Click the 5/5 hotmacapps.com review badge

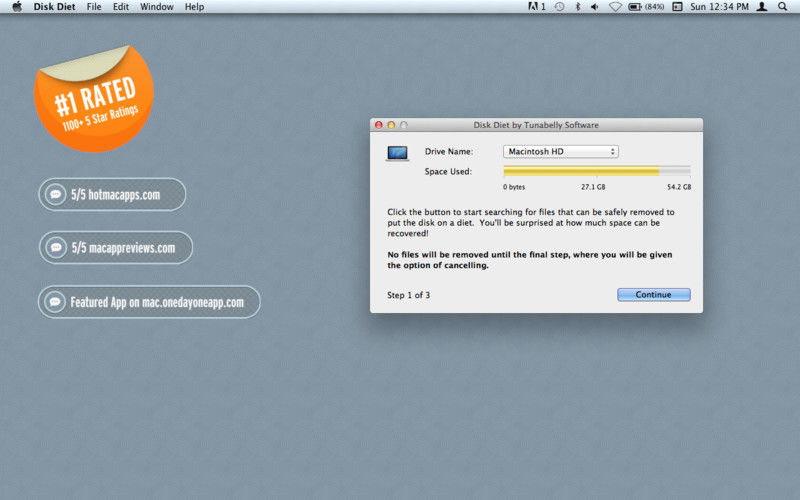[x=112, y=194]
